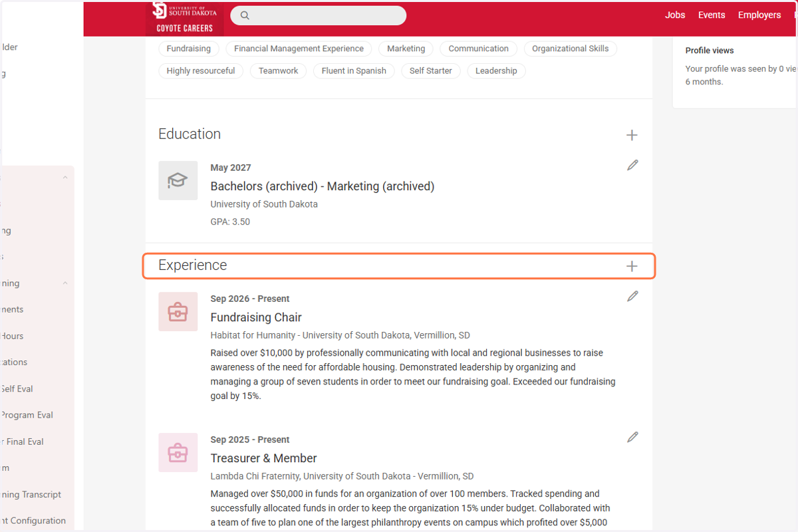Image resolution: width=798 pixels, height=532 pixels.
Task: Open the Employers menu
Action: pos(759,15)
